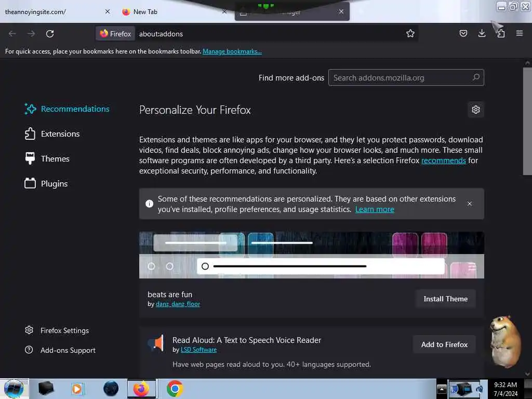The image size is (532, 399).
Task: Bookmark this page with the star icon
Action: point(410,33)
